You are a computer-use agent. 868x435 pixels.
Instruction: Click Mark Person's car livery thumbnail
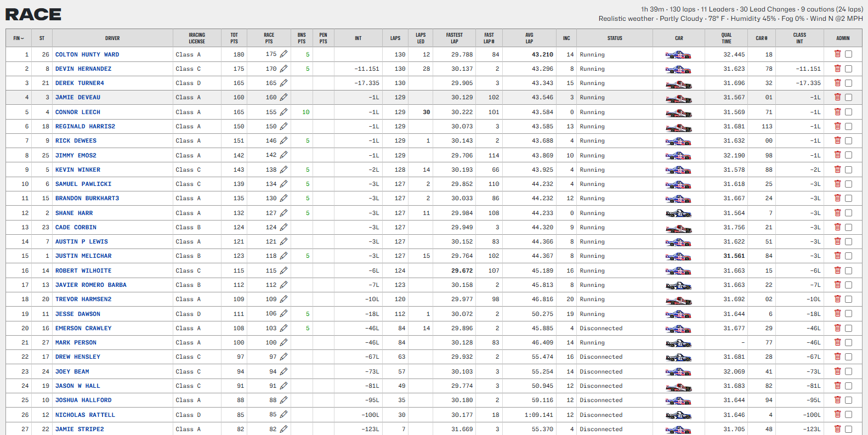(x=678, y=343)
